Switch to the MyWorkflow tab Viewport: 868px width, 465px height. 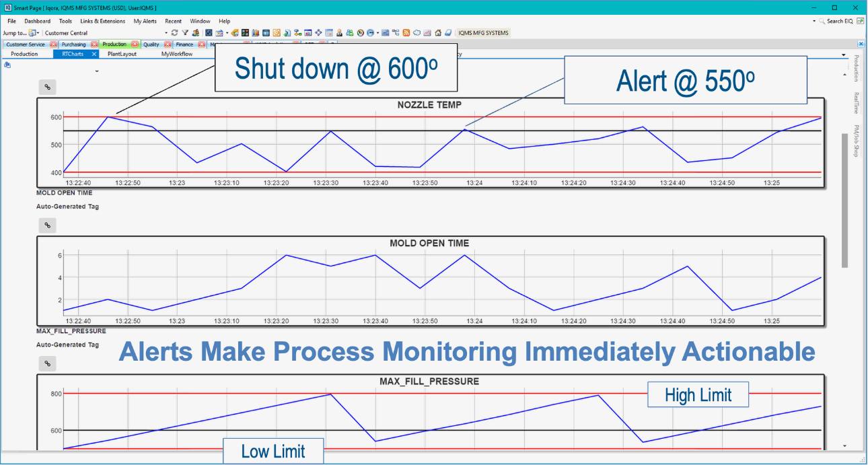(x=176, y=54)
